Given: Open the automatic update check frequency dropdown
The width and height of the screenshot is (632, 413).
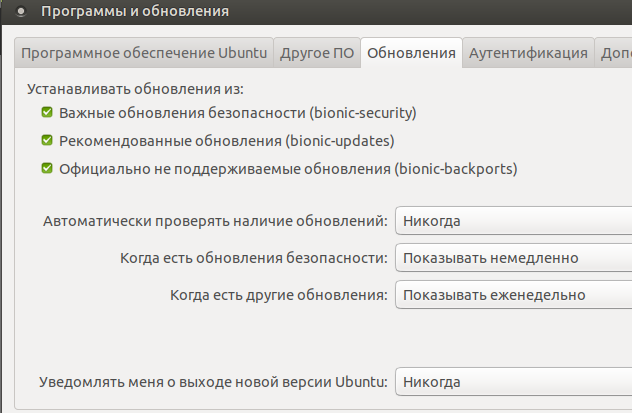Looking at the screenshot, I should click(x=513, y=220).
